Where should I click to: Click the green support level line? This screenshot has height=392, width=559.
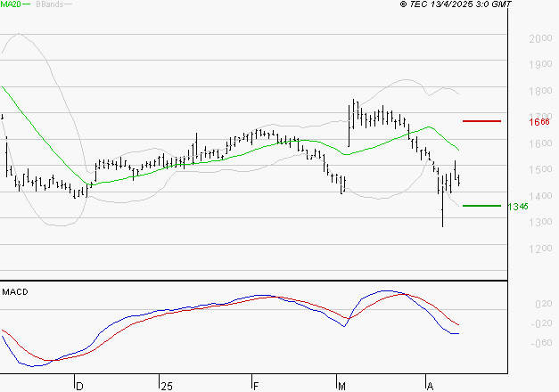[481, 206]
